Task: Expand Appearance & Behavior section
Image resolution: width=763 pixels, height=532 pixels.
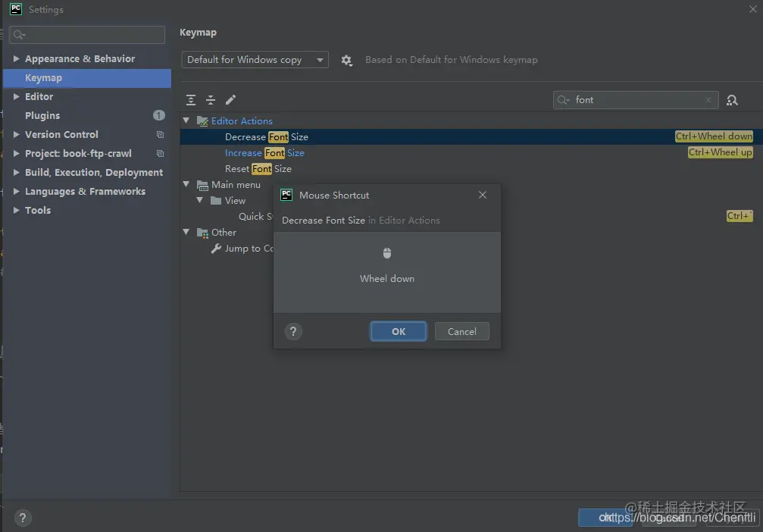Action: pos(16,58)
